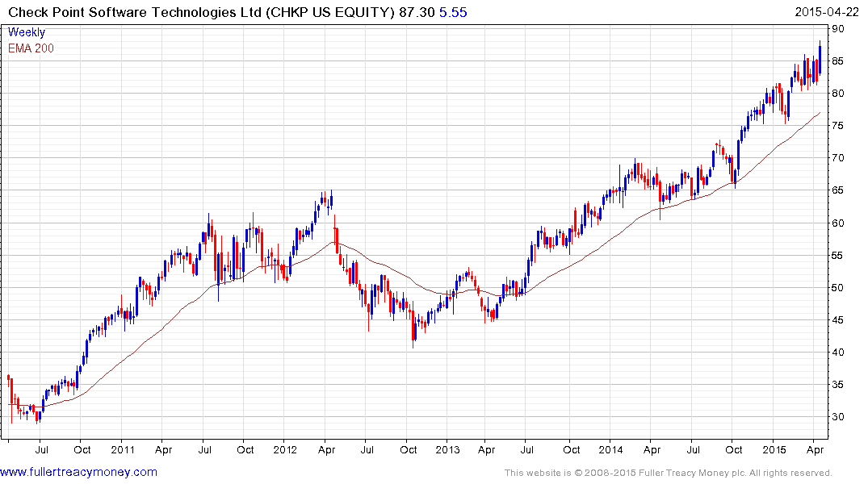The image size is (868, 484).
Task: Click the 40 price axis label
Action: 837,353
